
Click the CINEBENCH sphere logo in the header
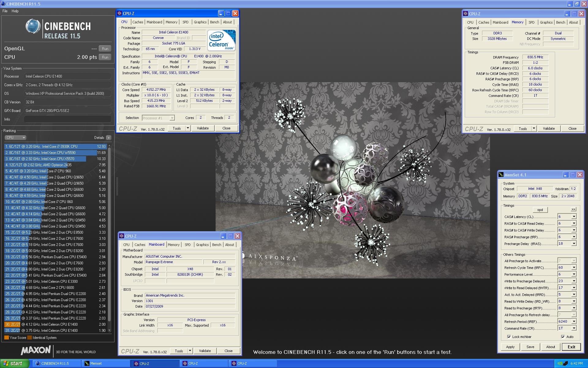pos(33,26)
